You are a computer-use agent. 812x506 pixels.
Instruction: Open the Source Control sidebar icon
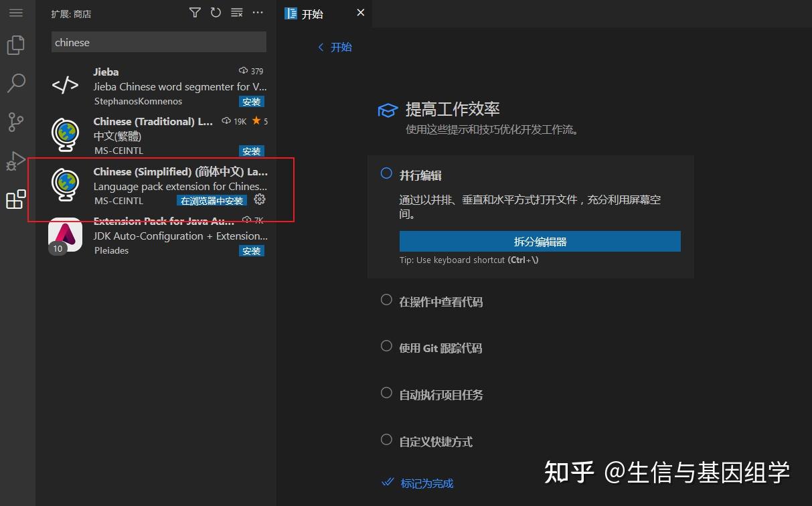click(x=16, y=122)
